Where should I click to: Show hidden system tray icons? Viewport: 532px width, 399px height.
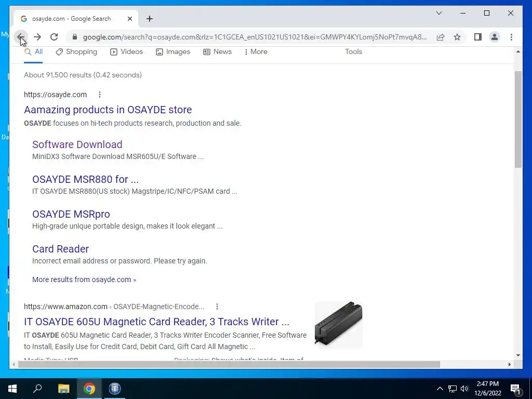440,389
